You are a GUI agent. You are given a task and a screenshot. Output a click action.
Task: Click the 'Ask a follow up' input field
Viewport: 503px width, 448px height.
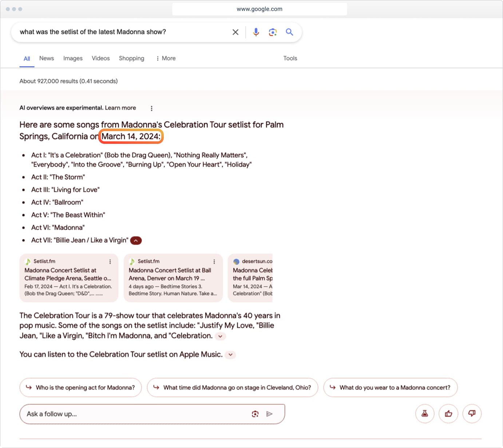click(x=135, y=414)
